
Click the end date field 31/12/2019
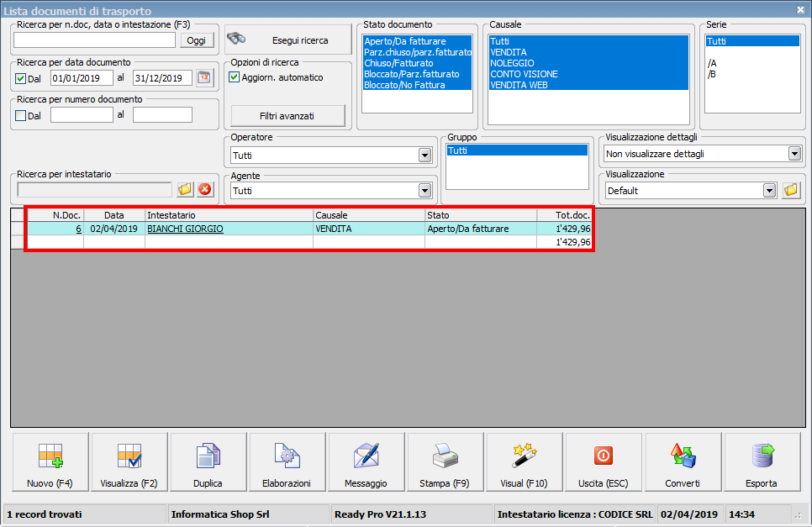[x=162, y=78]
